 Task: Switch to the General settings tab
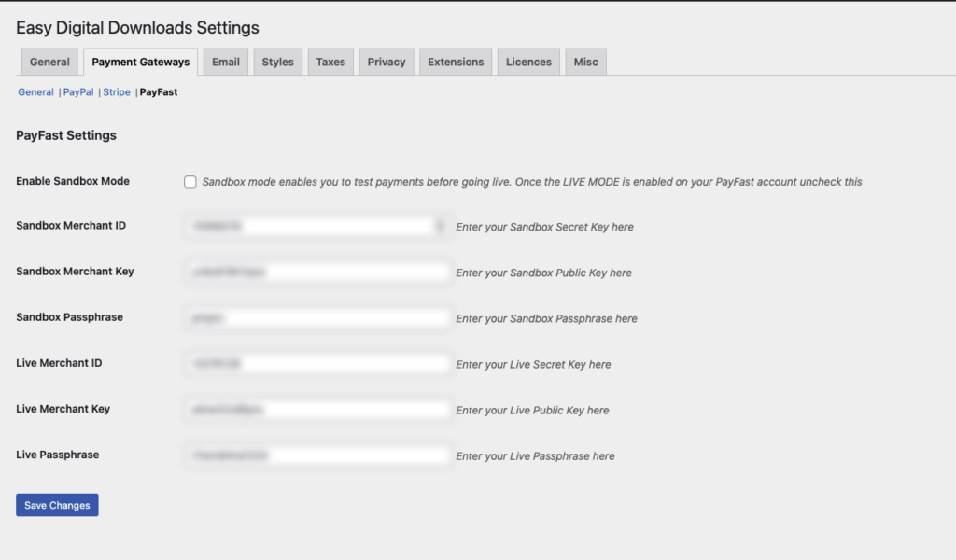click(x=49, y=61)
